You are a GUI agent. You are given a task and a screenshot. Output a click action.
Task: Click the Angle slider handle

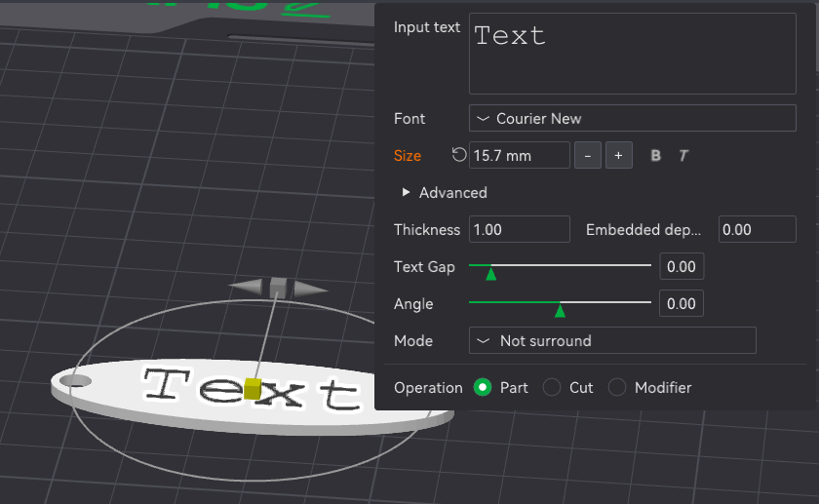(x=560, y=310)
